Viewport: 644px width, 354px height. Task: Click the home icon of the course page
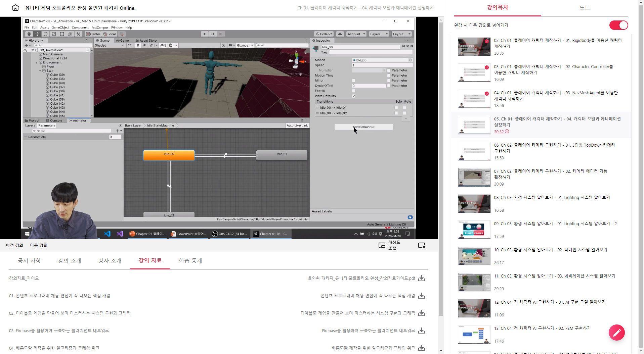pos(15,8)
